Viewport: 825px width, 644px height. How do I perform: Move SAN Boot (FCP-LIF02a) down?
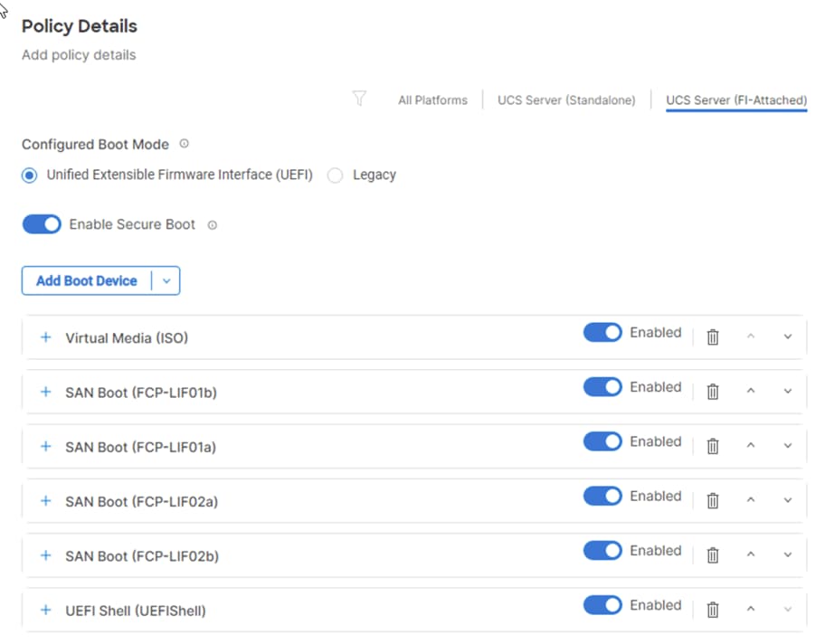(x=787, y=500)
